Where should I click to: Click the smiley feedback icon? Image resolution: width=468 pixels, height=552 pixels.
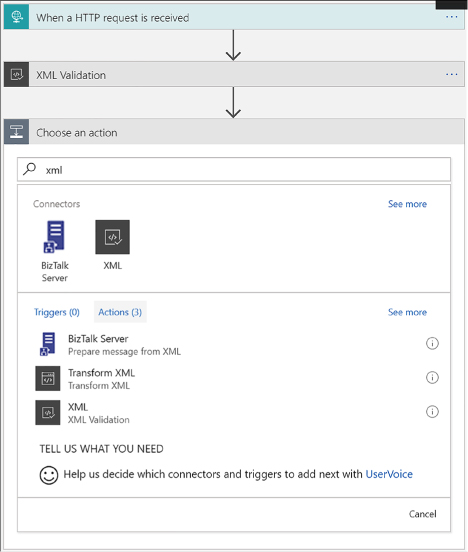click(49, 475)
